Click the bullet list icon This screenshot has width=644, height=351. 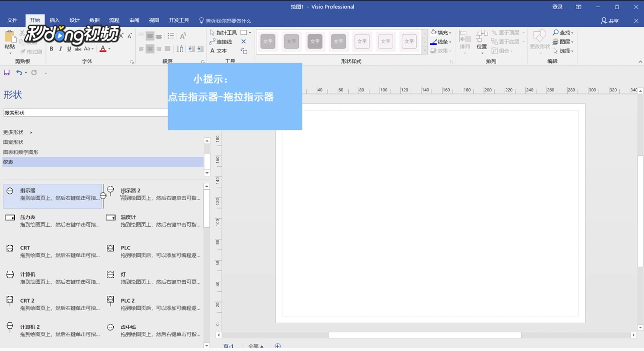coord(171,36)
